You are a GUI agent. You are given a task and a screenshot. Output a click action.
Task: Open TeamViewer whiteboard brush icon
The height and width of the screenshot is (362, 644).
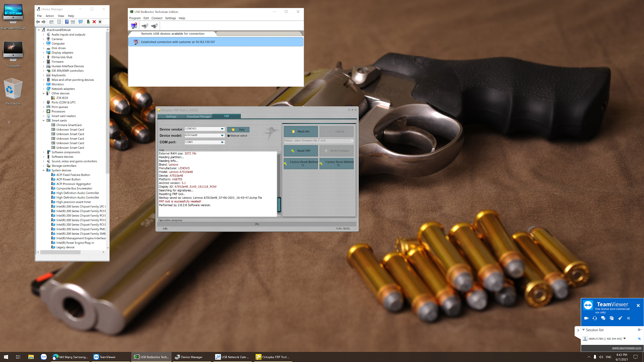click(x=620, y=318)
